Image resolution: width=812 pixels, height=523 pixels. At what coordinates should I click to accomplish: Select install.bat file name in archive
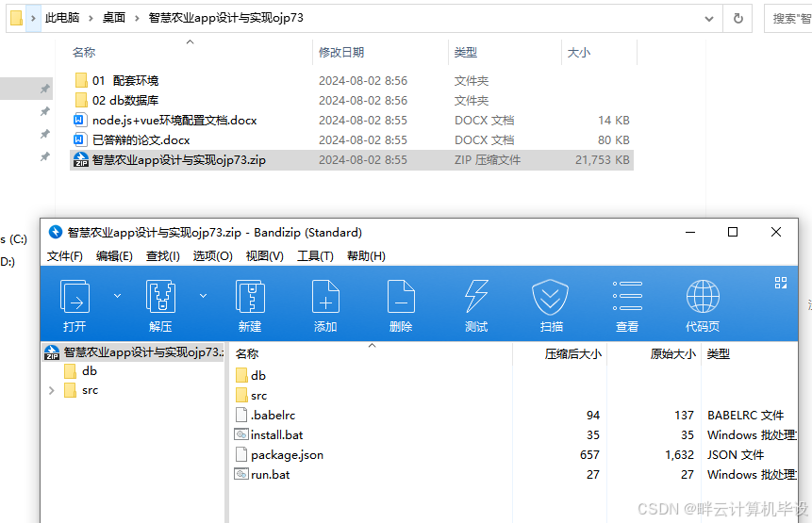[276, 435]
